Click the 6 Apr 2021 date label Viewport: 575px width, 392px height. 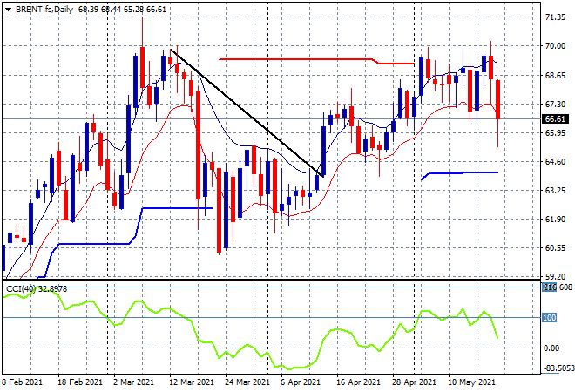tap(301, 382)
